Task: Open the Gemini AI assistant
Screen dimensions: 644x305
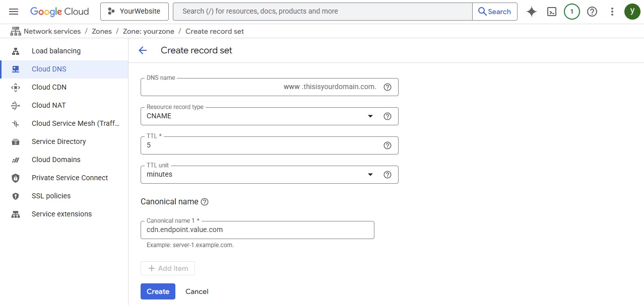Action: pos(531,11)
